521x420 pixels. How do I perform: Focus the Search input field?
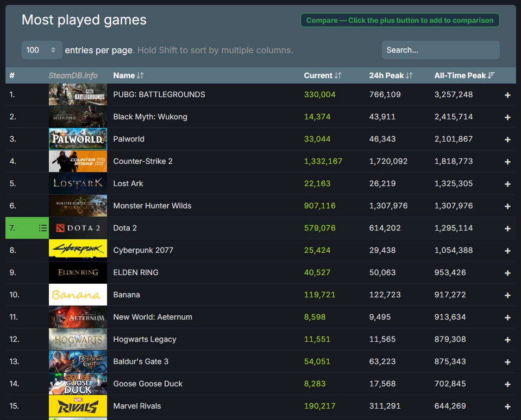pos(441,50)
